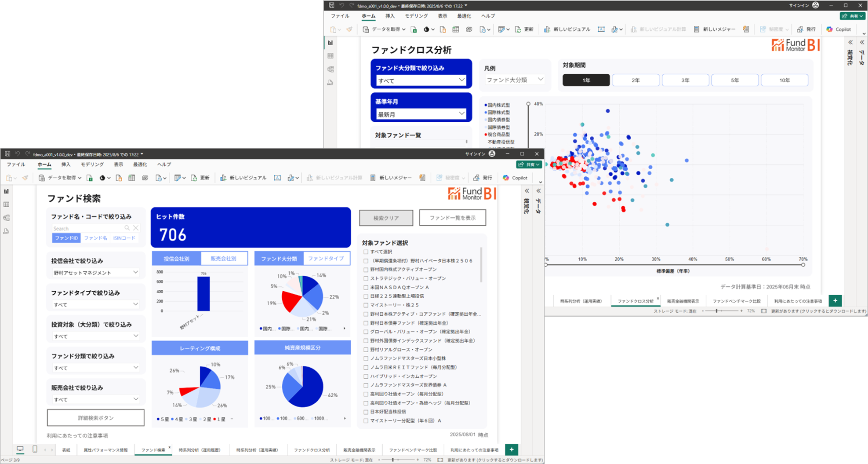
Task: Expand the 基準年月 dropdown showing 最新月
Action: click(x=421, y=114)
